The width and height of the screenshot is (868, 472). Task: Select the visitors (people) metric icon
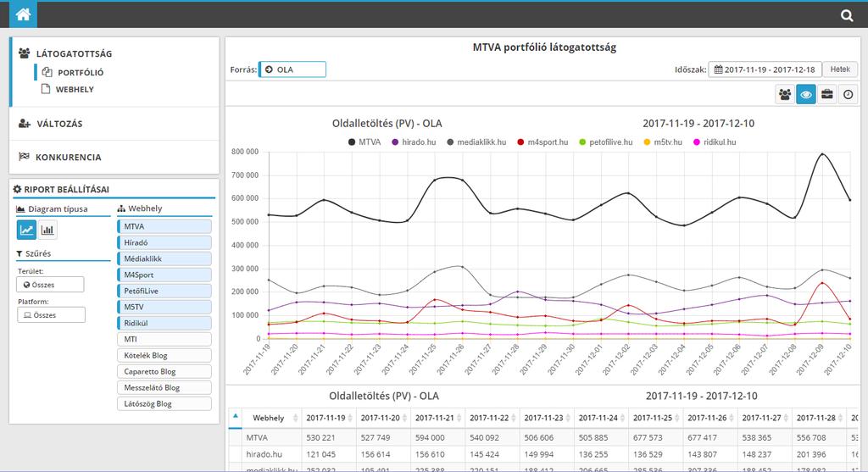[785, 95]
